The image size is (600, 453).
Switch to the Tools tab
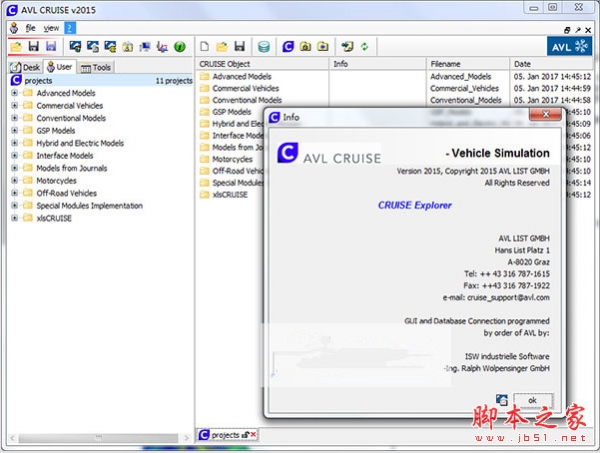(x=96, y=67)
